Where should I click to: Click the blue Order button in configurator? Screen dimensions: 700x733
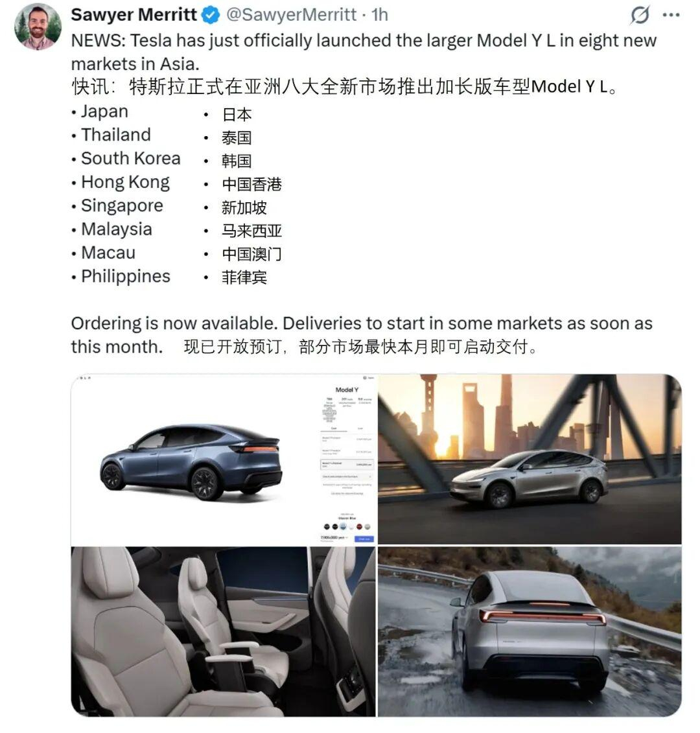tap(364, 539)
